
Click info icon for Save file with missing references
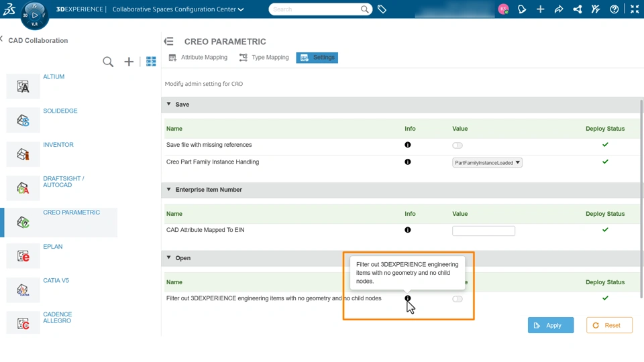click(407, 145)
